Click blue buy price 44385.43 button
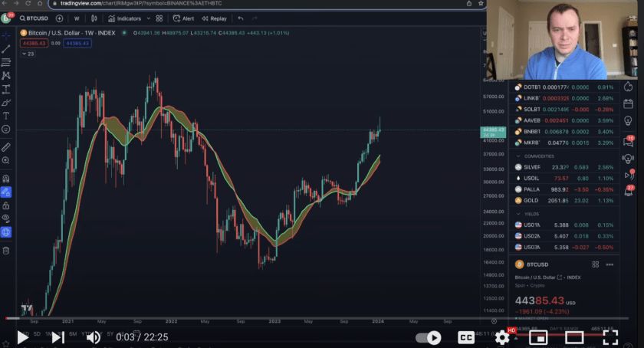 [77, 43]
